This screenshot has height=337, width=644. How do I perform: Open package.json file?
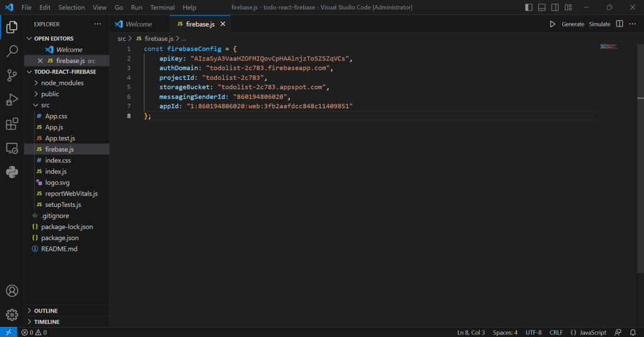pos(67,238)
